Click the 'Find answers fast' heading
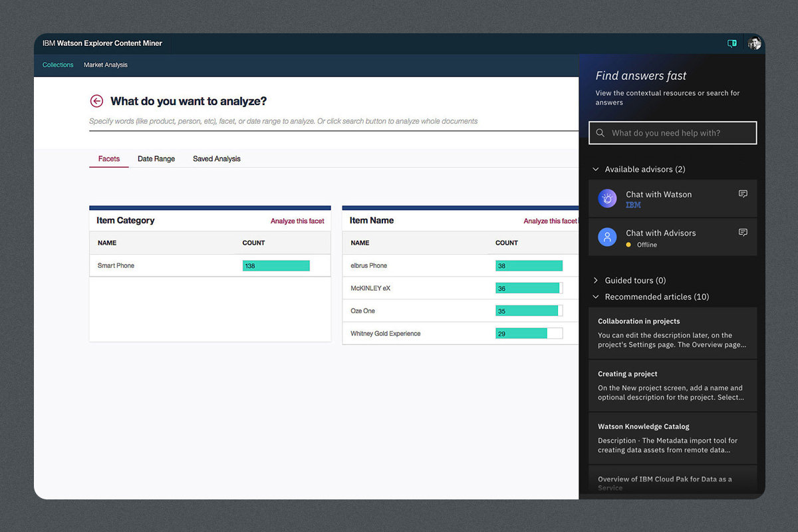The image size is (798, 532). pos(641,76)
